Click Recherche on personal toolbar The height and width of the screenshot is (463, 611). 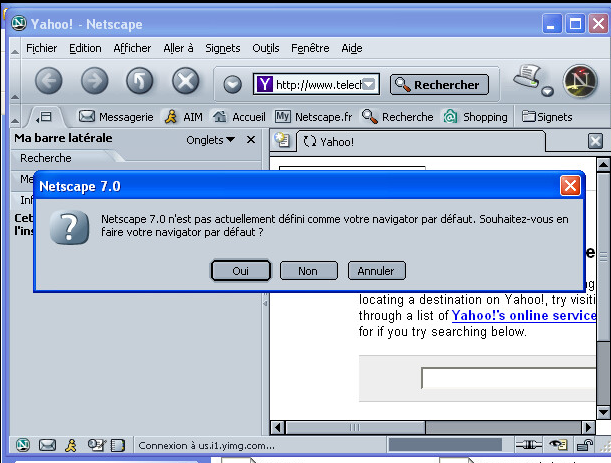(x=397, y=117)
